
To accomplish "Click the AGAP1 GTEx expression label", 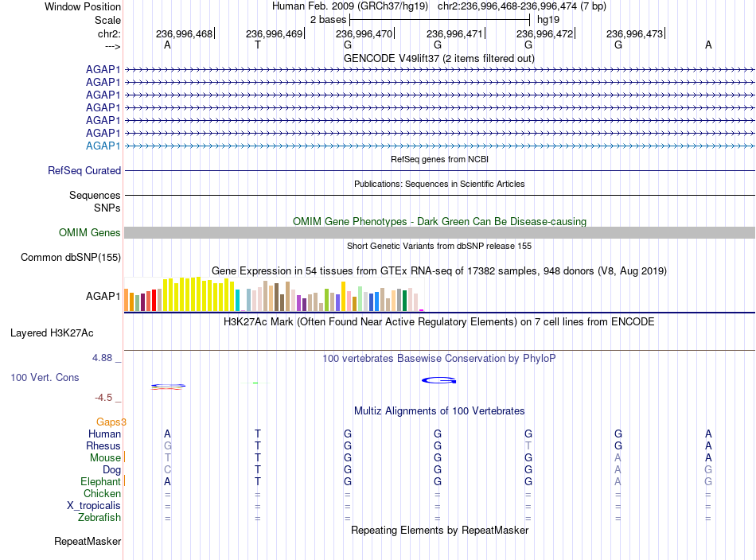I will [103, 296].
